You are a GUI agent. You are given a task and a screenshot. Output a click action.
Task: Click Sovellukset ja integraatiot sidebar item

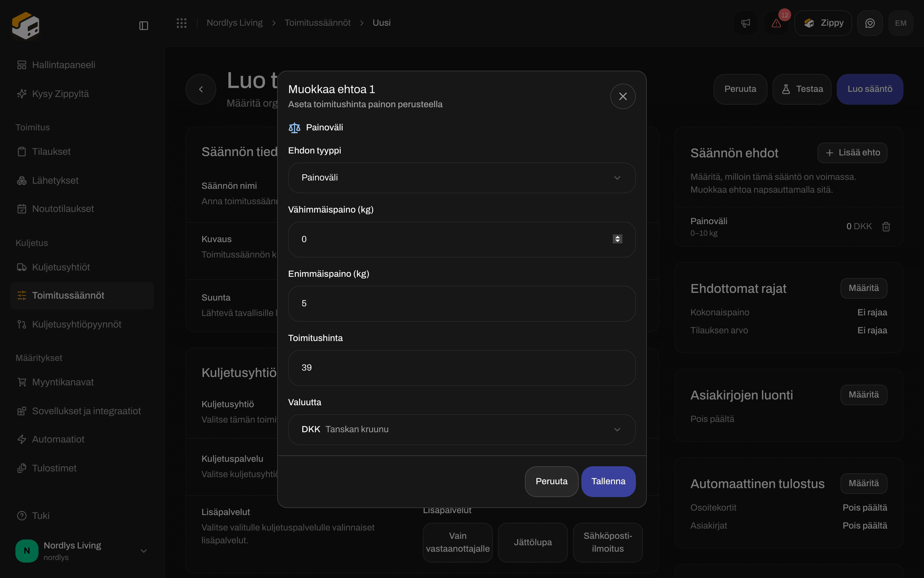(82, 411)
